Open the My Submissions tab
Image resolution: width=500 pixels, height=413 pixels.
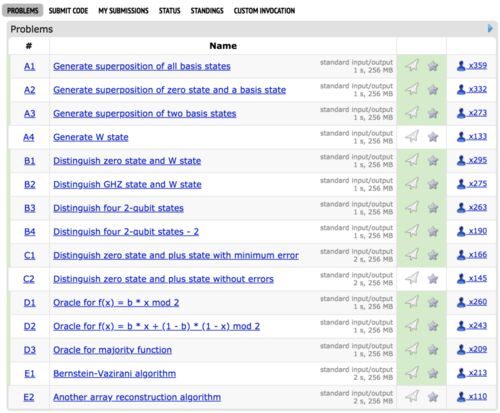point(123,11)
